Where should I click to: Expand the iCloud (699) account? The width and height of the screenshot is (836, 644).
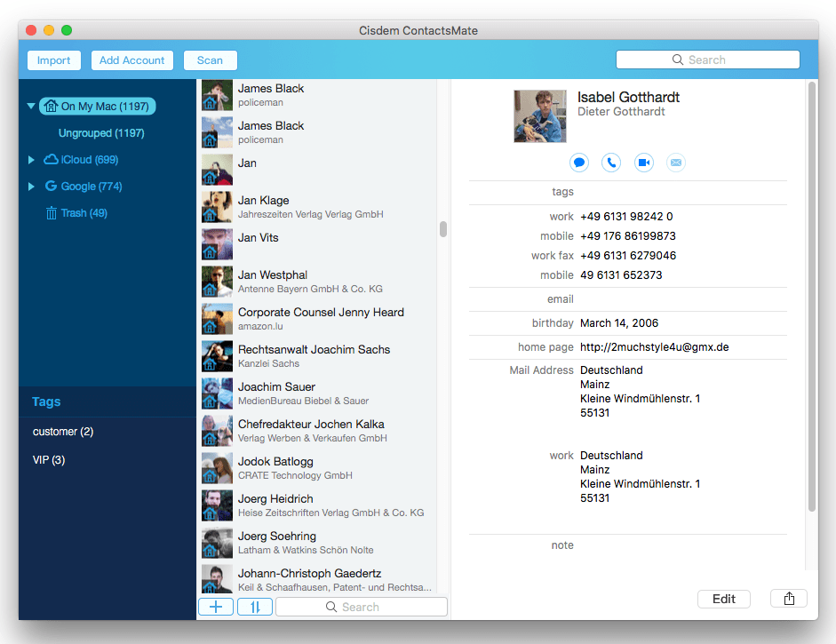(31, 160)
